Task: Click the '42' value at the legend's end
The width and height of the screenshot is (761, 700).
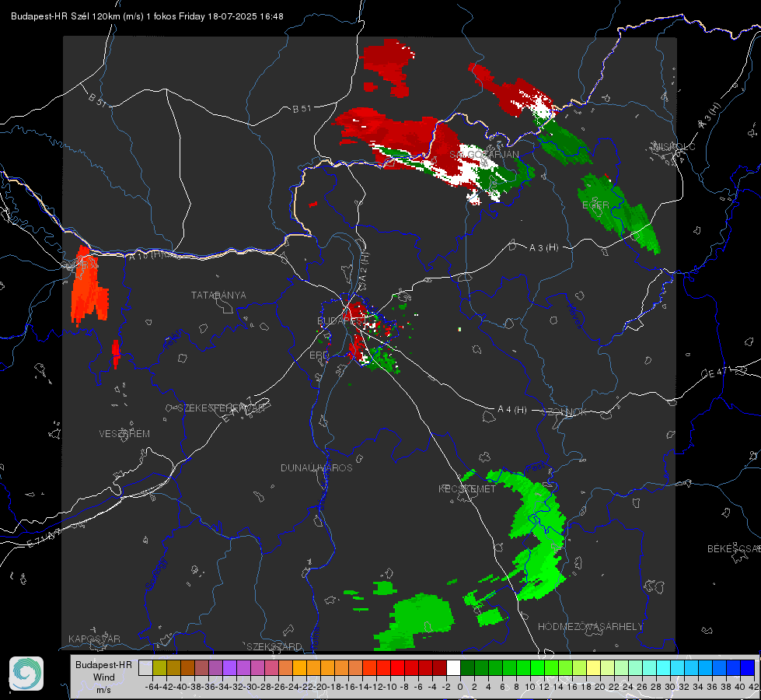Action: (x=753, y=687)
